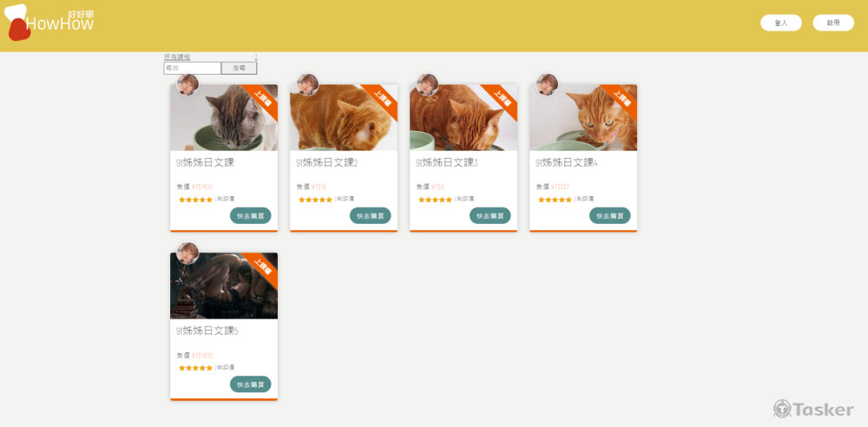Buy 91姊姊日文課2 with 快去購買 button
Image resolution: width=868 pixels, height=427 pixels.
click(x=371, y=215)
